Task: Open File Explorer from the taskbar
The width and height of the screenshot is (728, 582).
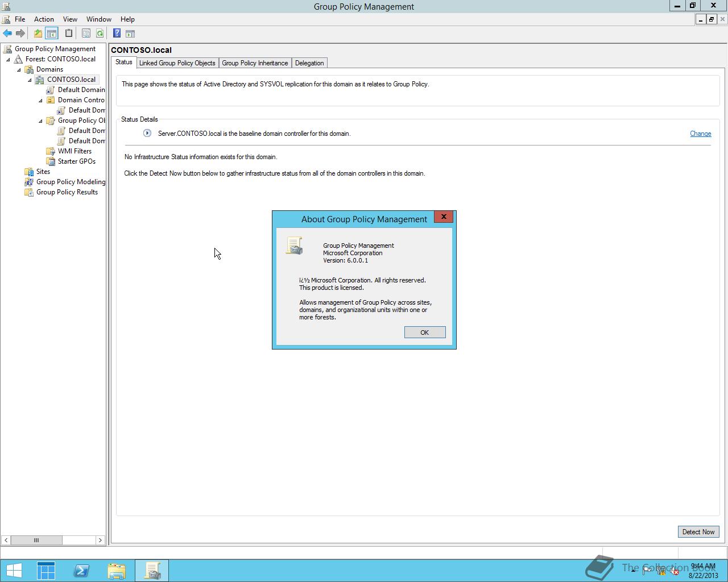Action: (117, 571)
